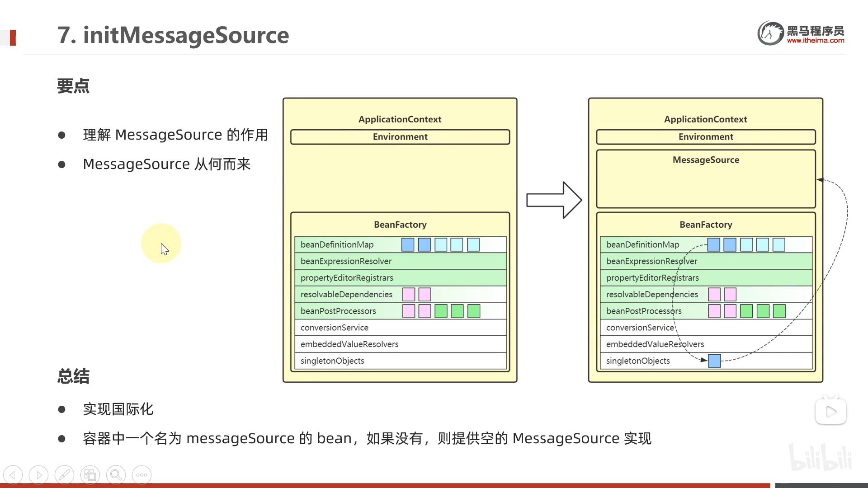Select propertyEditorRegistrars row in right diagram
The image size is (868, 488).
706,278
